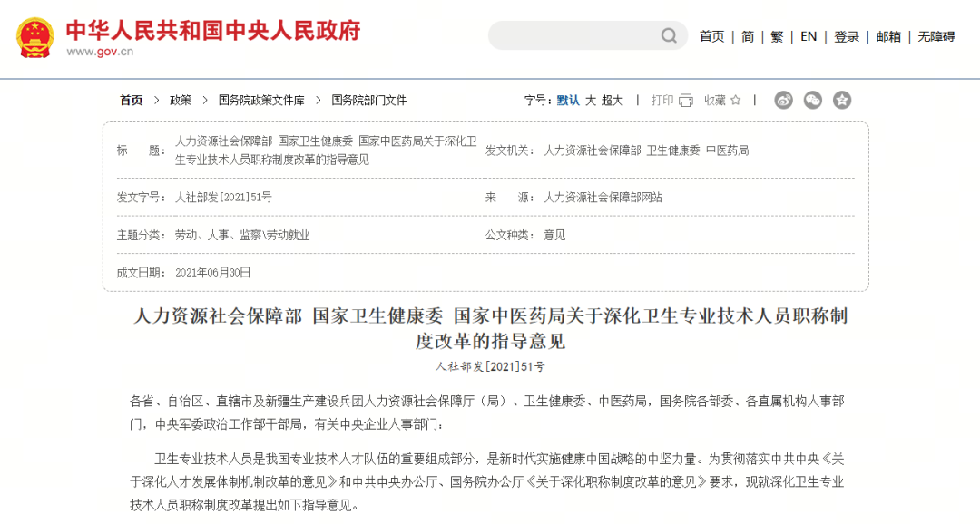Click the 标题 field value text

coord(326,150)
